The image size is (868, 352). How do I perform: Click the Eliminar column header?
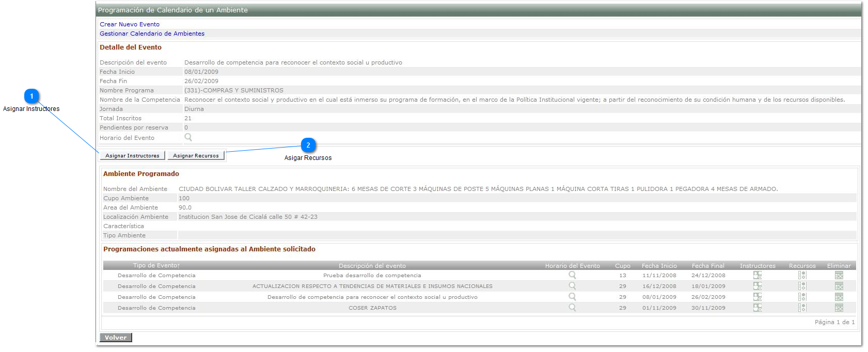click(x=839, y=266)
